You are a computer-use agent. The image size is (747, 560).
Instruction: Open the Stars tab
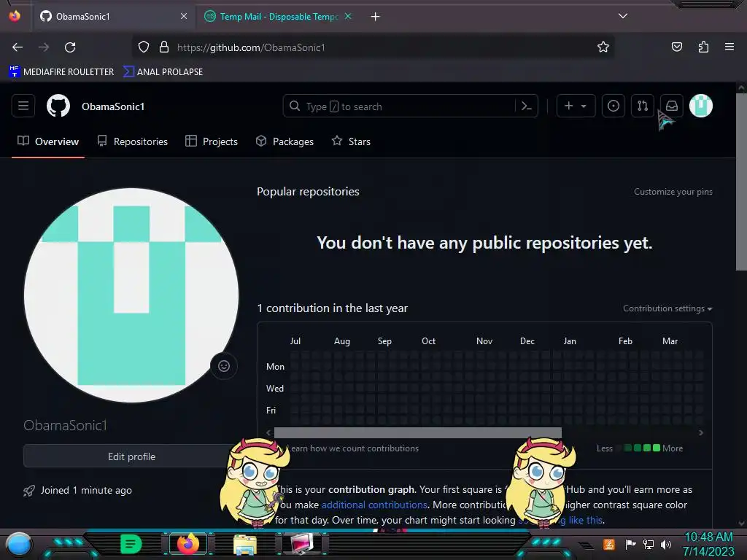click(x=351, y=141)
